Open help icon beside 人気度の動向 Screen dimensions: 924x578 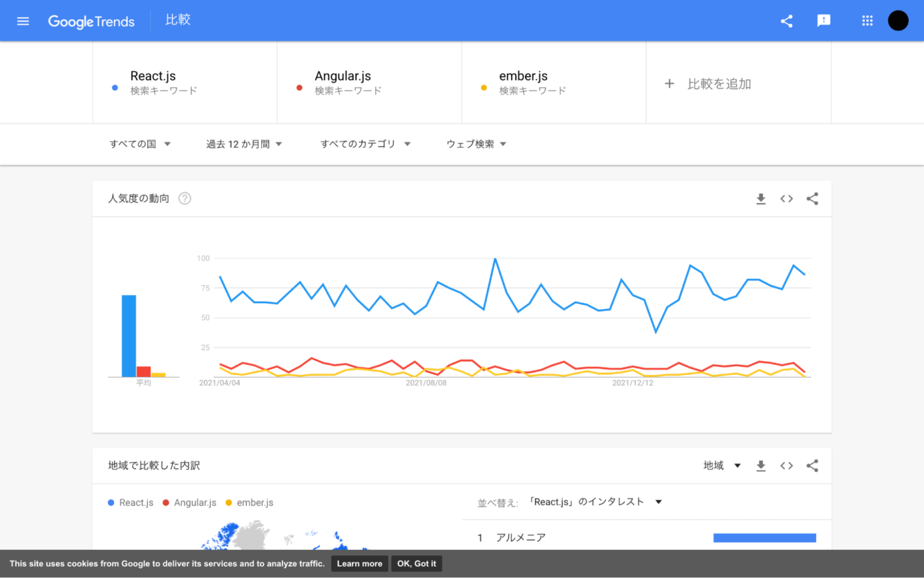pyautogui.click(x=185, y=199)
